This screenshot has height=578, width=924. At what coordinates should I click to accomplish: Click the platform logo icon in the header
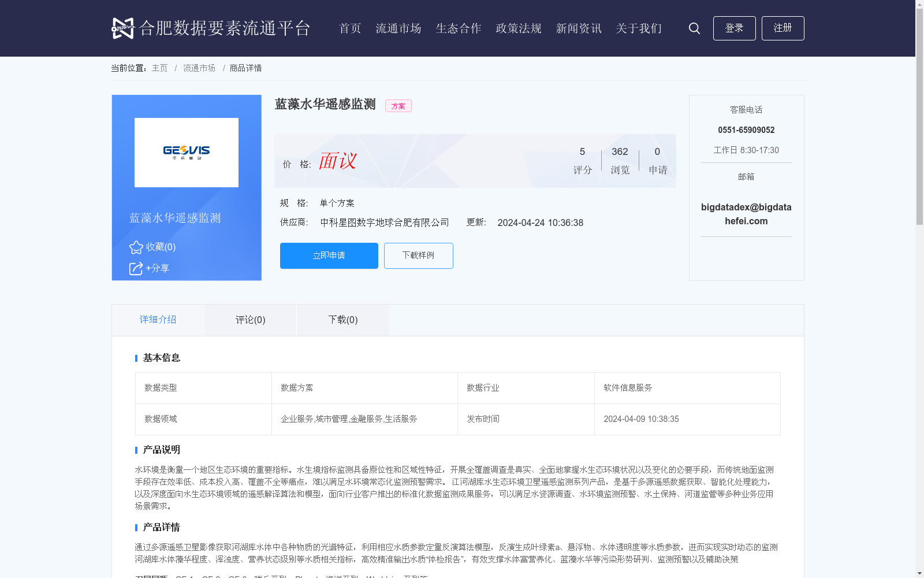click(120, 28)
